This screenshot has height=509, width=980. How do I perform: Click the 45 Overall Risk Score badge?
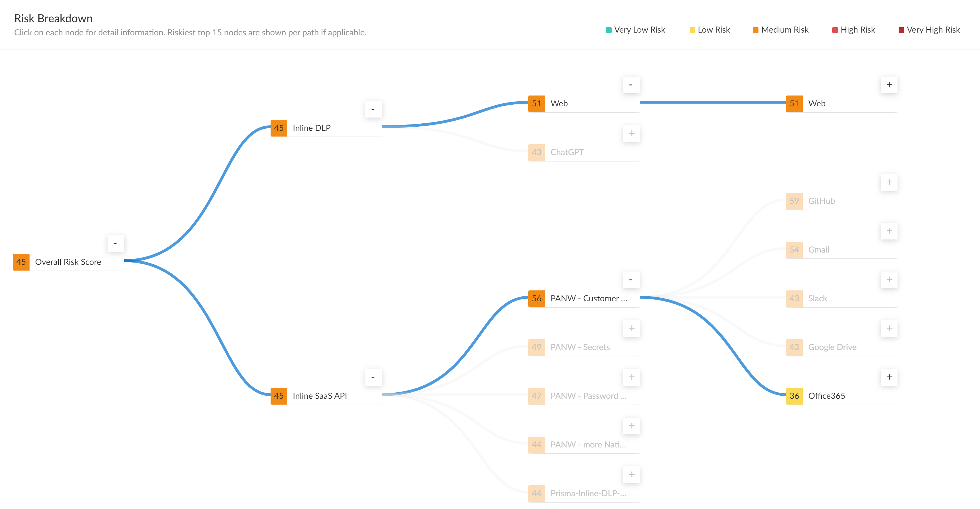[x=21, y=262]
